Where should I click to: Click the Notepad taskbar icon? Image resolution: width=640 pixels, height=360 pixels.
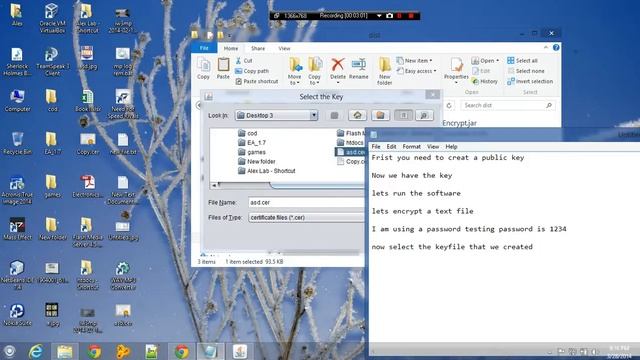(x=210, y=351)
